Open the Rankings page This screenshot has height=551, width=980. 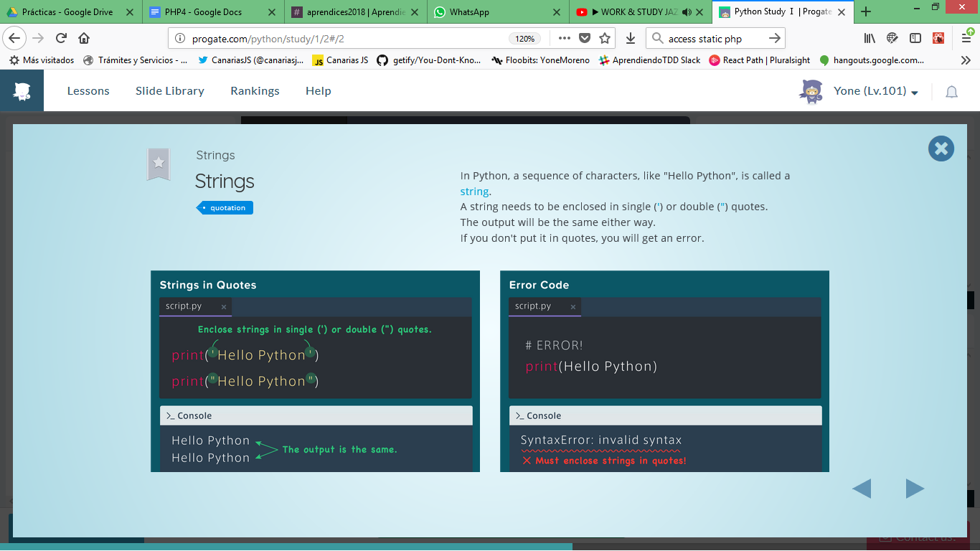(255, 91)
